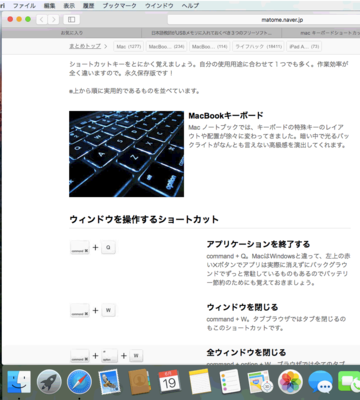
Task: Open the ファイル menu
Action: pos(24,6)
